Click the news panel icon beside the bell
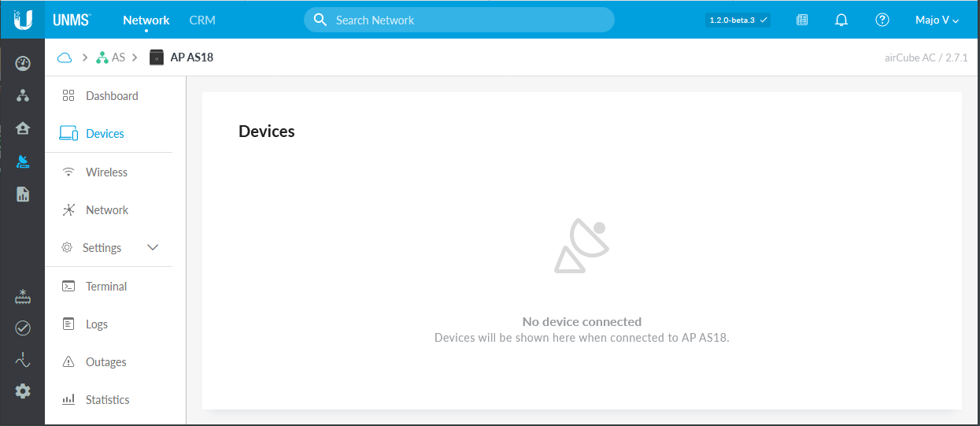The image size is (980, 426). point(802,20)
